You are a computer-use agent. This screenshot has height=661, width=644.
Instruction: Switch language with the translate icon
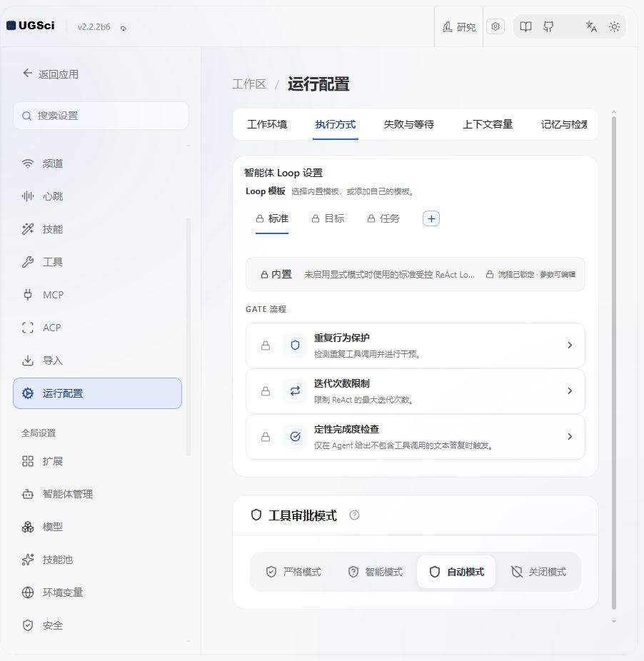[591, 27]
